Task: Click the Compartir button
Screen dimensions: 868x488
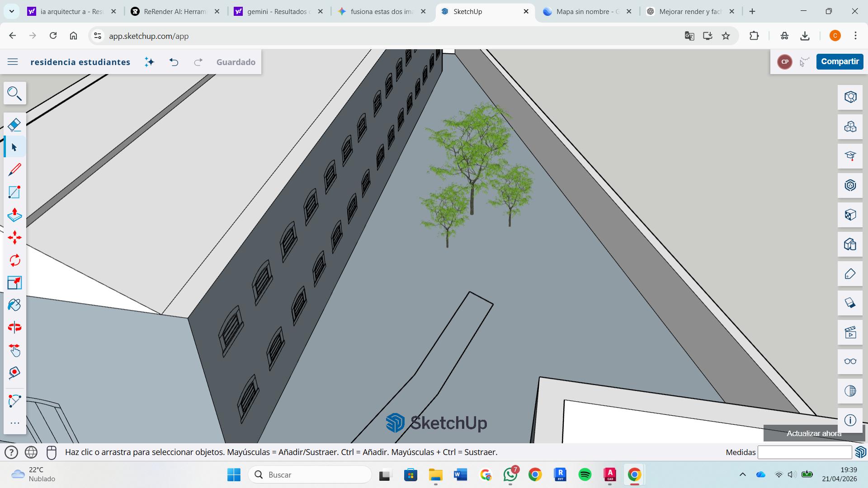Action: (x=840, y=61)
